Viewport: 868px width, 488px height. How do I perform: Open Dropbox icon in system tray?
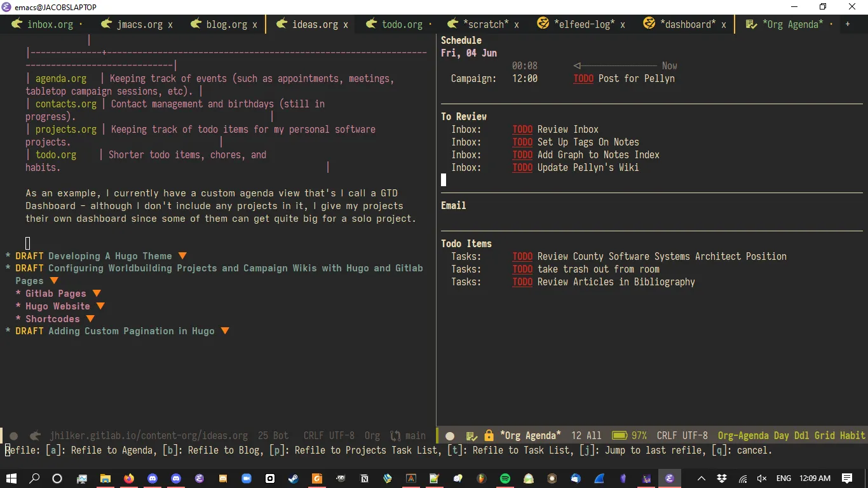(722, 478)
